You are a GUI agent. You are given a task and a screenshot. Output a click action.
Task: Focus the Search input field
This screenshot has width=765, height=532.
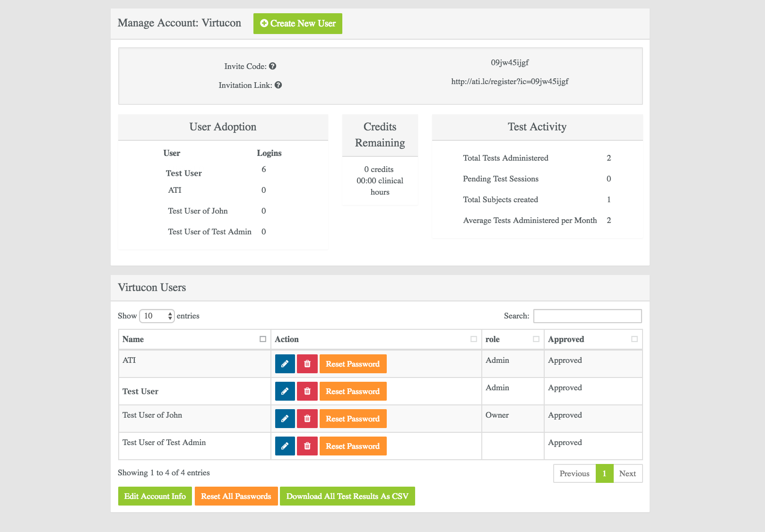click(x=588, y=316)
